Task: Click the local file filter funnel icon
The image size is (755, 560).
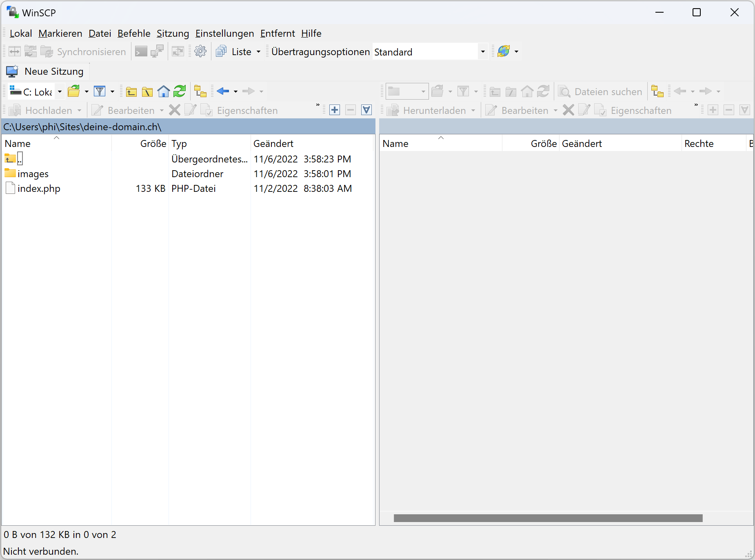Action: tap(100, 91)
